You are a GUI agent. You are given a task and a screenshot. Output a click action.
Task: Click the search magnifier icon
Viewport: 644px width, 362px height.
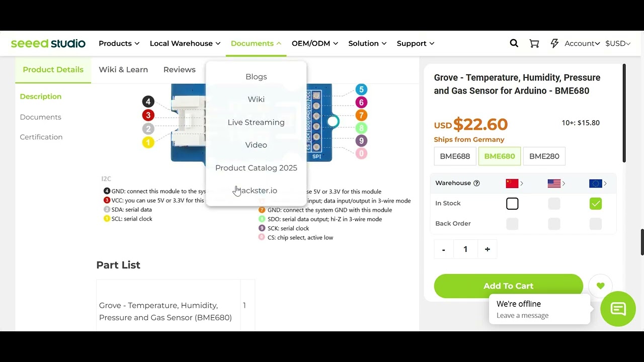click(x=514, y=43)
